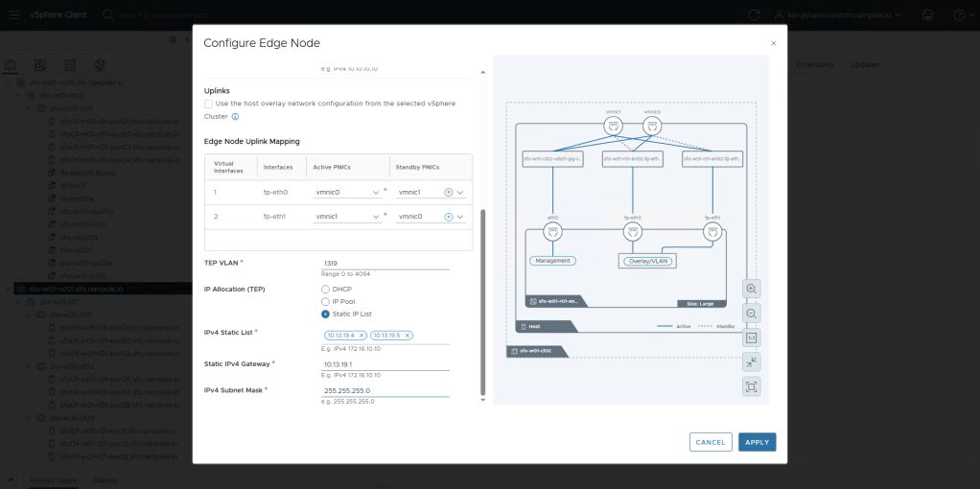The width and height of the screenshot is (980, 489).
Task: Click the fit-to-screen diagram icon
Action: tap(751, 386)
